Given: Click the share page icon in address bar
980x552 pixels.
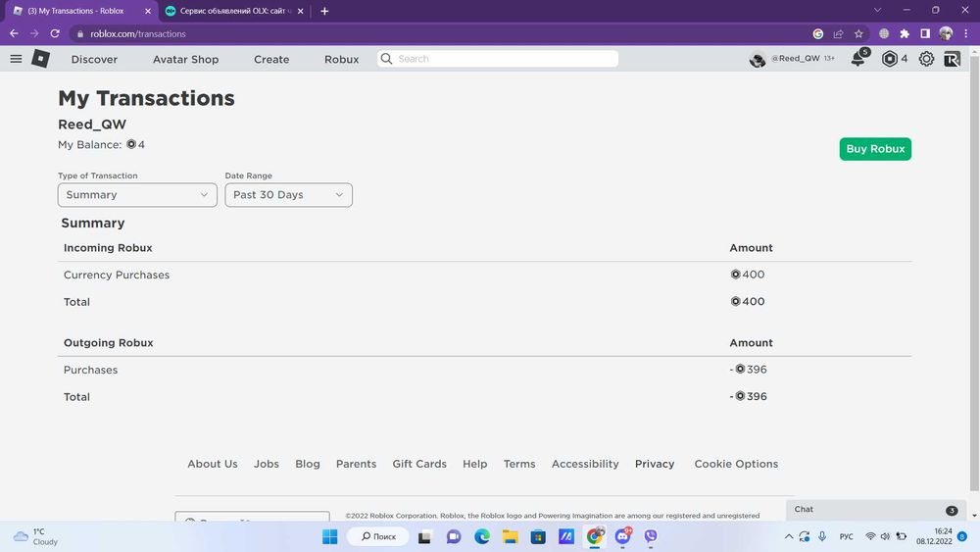Looking at the screenshot, I should pos(838,33).
